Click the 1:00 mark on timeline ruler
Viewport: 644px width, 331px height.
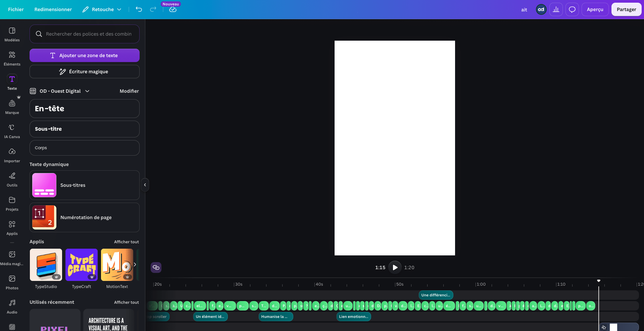[481, 284]
